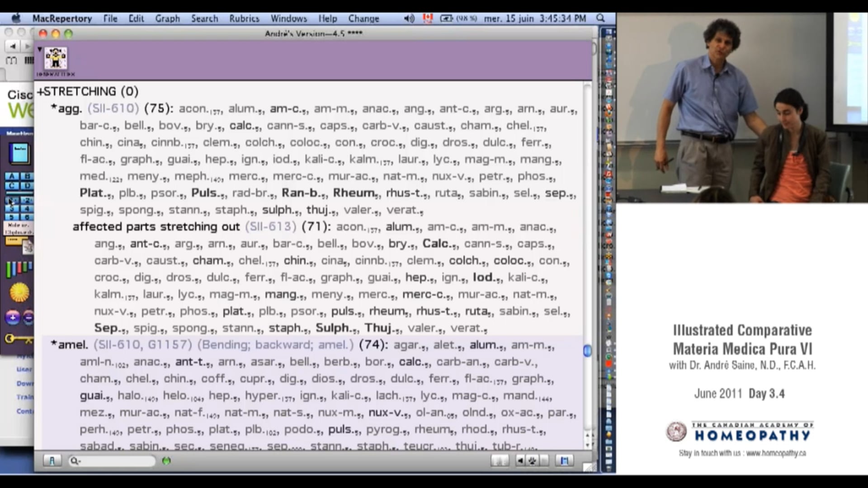868x488 pixels.
Task: Click the sunflower icon in left palette
Action: point(19,292)
